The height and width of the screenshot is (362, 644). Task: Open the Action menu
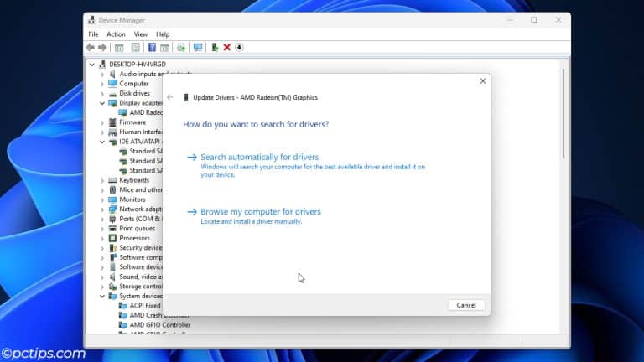pyautogui.click(x=116, y=34)
